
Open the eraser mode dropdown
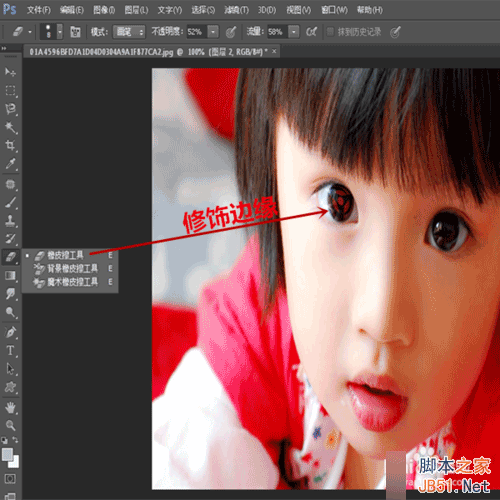click(129, 32)
